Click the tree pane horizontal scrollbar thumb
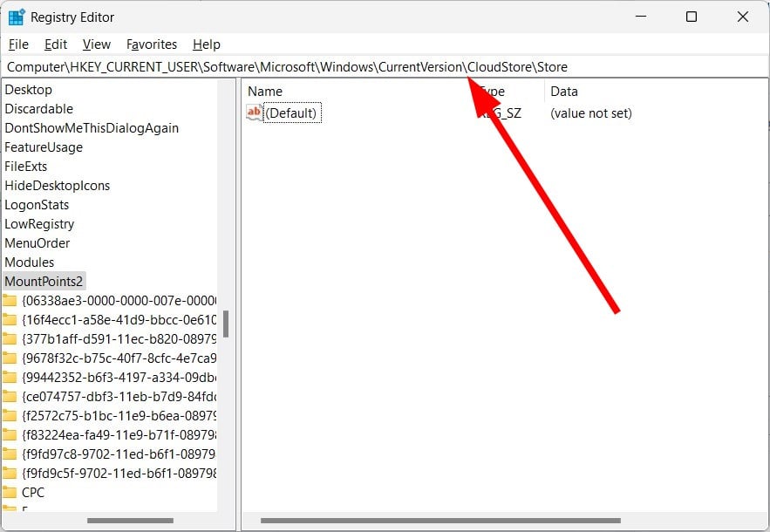The height and width of the screenshot is (532, 770). (x=130, y=520)
